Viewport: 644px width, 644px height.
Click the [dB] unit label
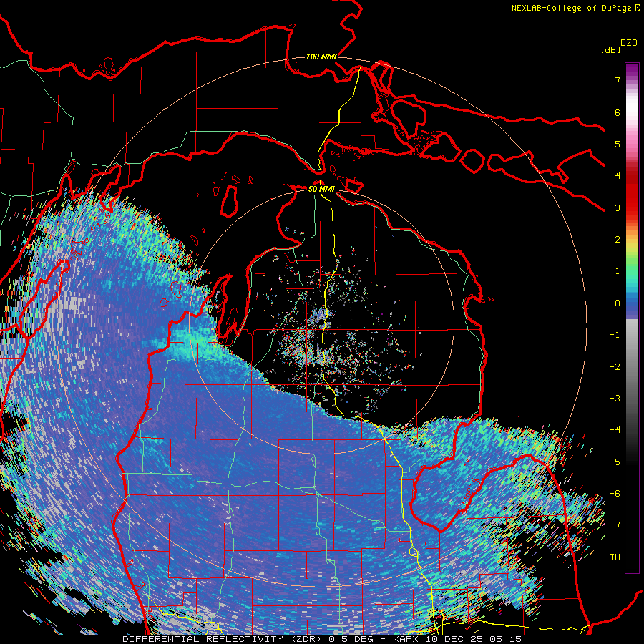pos(611,49)
